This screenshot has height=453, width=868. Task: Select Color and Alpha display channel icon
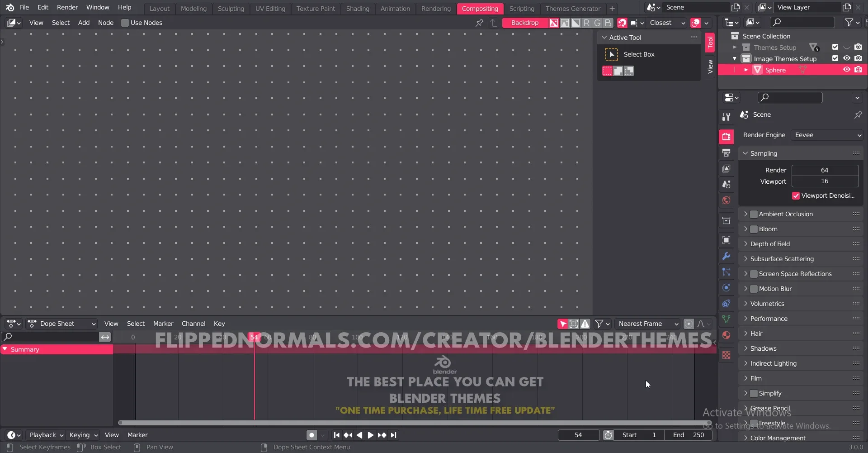tap(554, 23)
